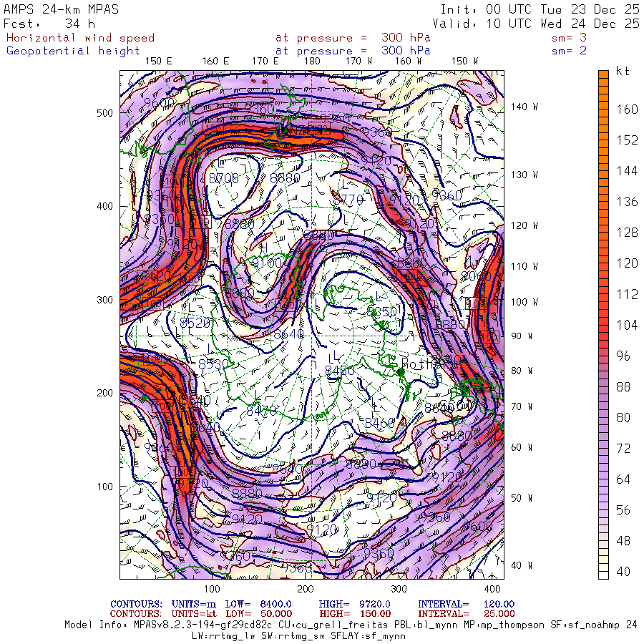Viewport: 644px width, 644px height.
Task: Click the "50 W" longitude label
Action: pyautogui.click(x=522, y=498)
